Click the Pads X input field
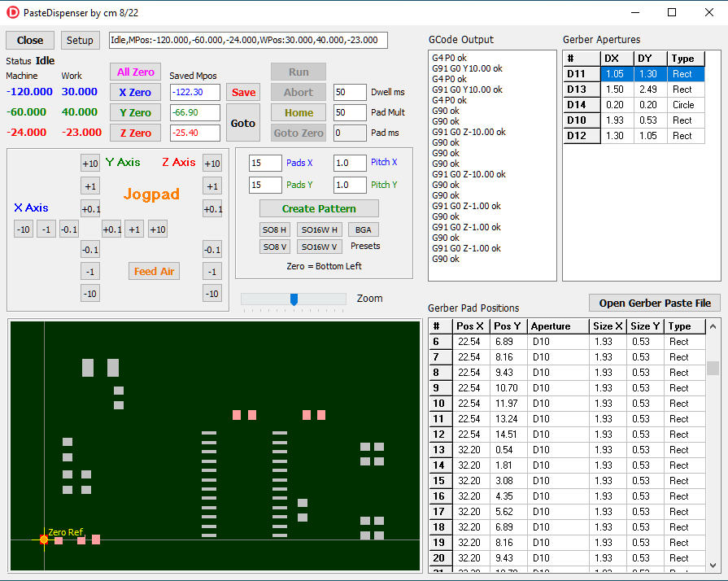Image resolution: width=728 pixels, height=581 pixels. point(265,163)
